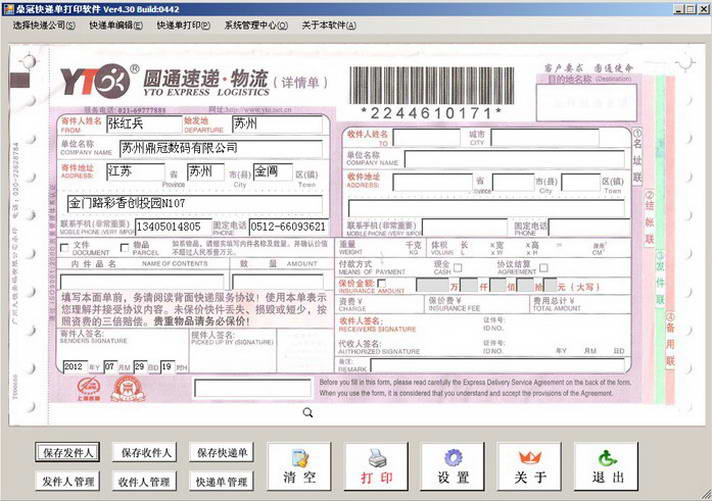The height and width of the screenshot is (501, 712).
Task: Click the recipient town 区(镇) field
Action: [x=581, y=183]
